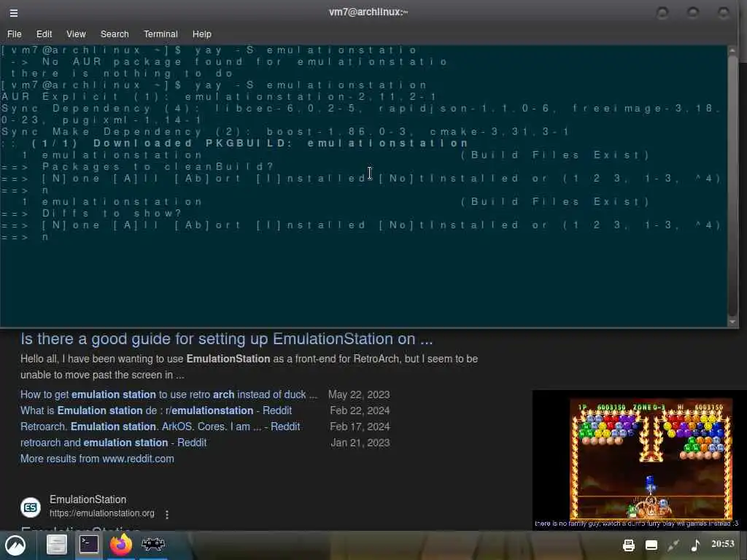Open the file manager taskbar icon
Viewport: 747px width, 560px height.
click(57, 544)
